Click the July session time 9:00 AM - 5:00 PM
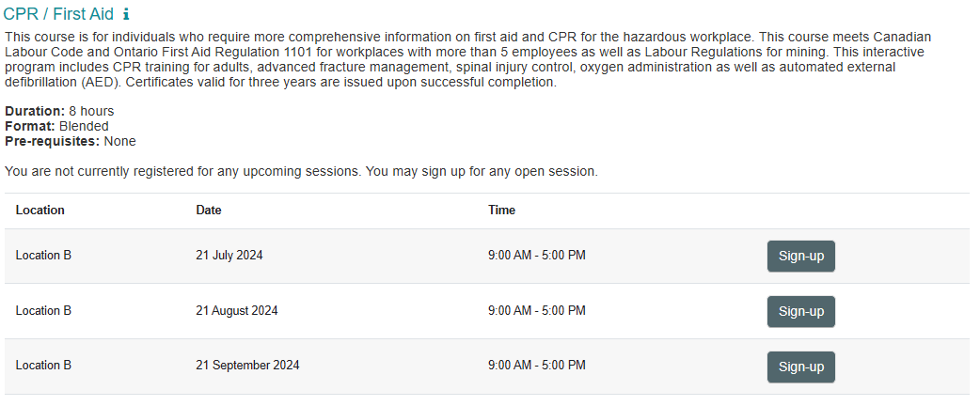Screen dimensions: 980x406 pos(536,256)
